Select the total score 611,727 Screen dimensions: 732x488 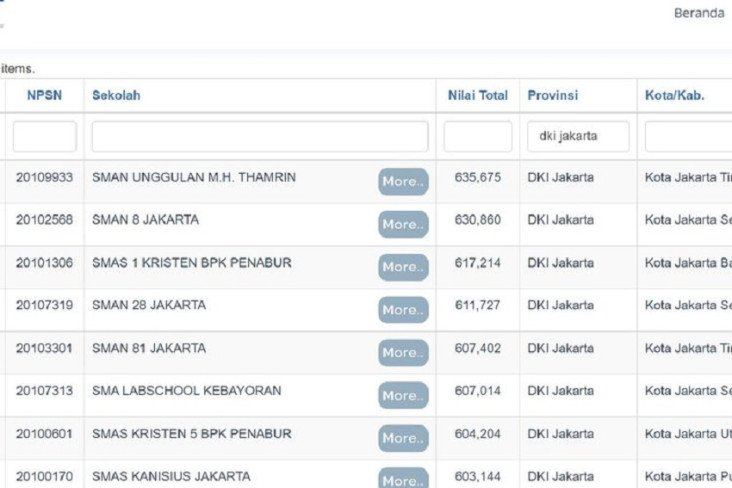click(478, 305)
